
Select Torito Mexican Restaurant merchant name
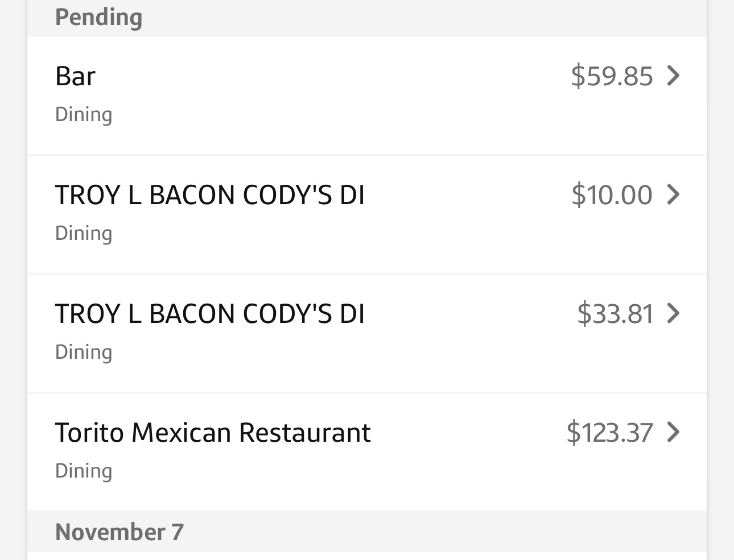click(213, 433)
